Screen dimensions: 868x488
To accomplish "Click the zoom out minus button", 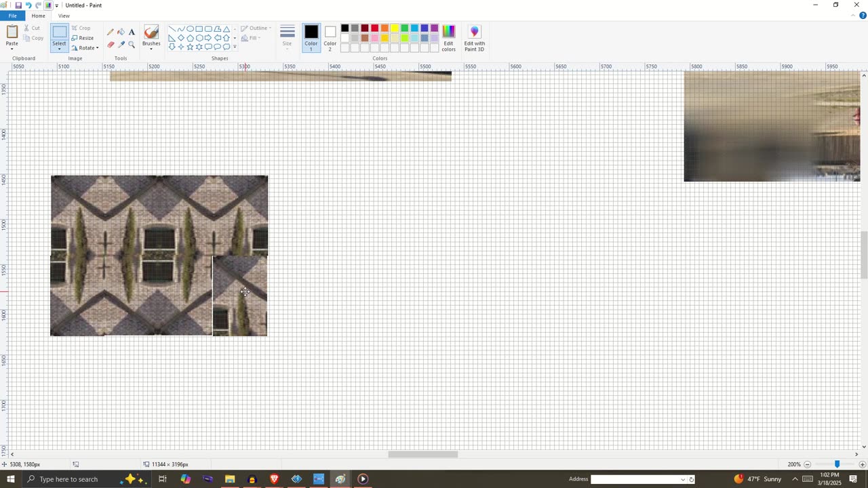I will pos(807,464).
